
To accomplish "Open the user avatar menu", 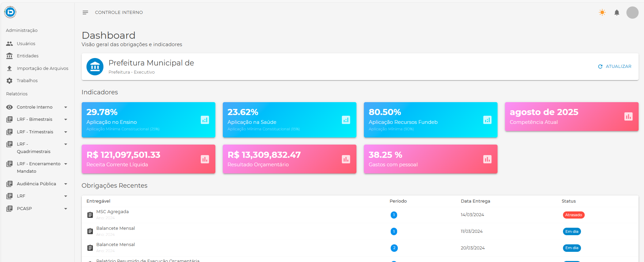I will 632,13.
